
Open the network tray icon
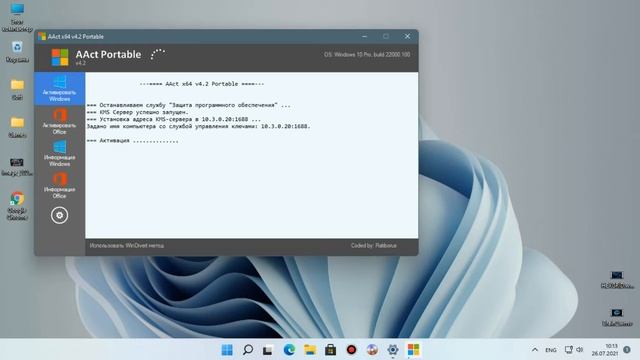click(569, 350)
